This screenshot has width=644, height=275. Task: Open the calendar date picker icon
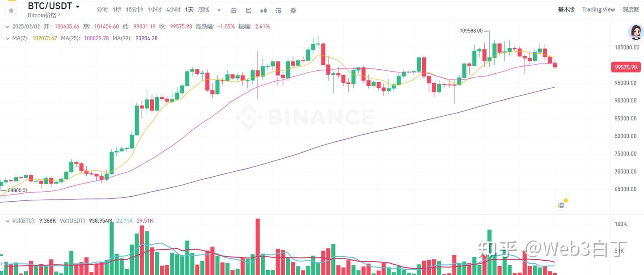click(x=234, y=10)
